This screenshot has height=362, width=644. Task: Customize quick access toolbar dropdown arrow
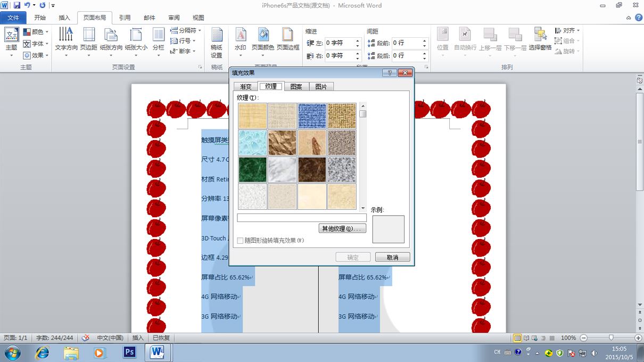[x=53, y=5]
